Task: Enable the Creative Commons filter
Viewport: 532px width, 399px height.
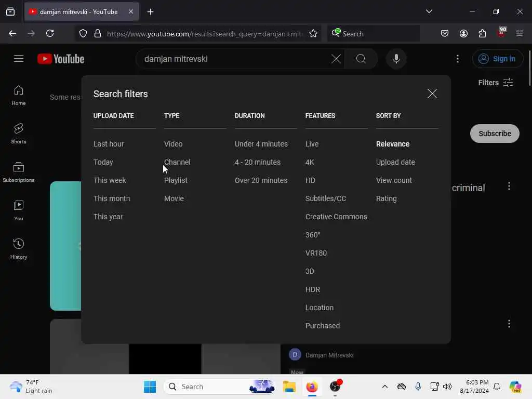Action: click(336, 217)
